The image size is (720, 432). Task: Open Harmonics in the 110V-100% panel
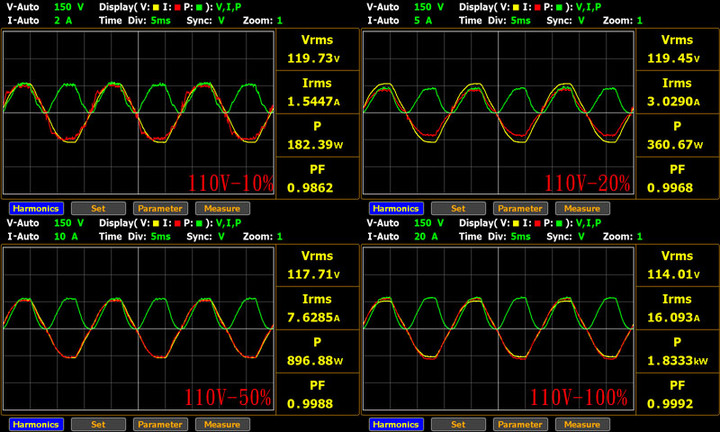(x=396, y=424)
